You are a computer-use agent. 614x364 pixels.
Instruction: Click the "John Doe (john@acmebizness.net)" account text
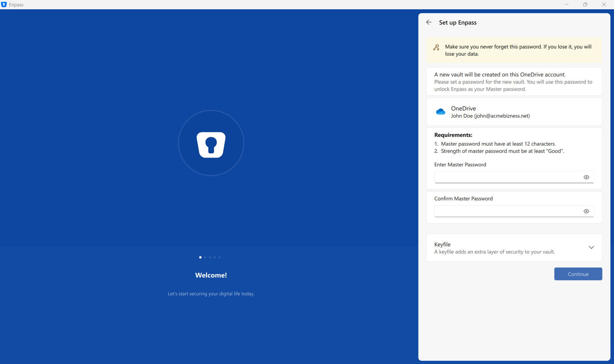click(x=490, y=116)
